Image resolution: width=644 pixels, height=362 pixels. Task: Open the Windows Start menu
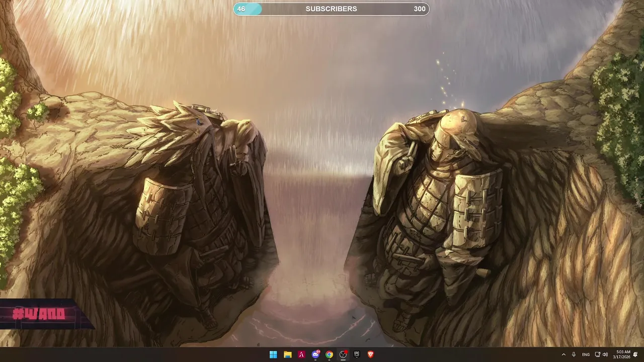[273, 354]
